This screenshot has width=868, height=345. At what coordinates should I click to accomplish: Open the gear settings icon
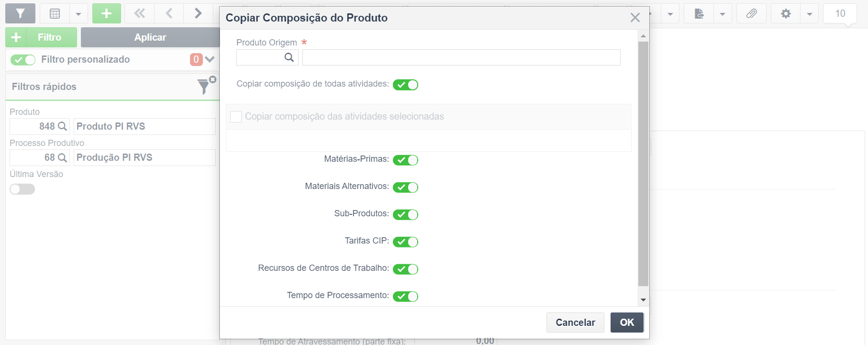click(786, 13)
